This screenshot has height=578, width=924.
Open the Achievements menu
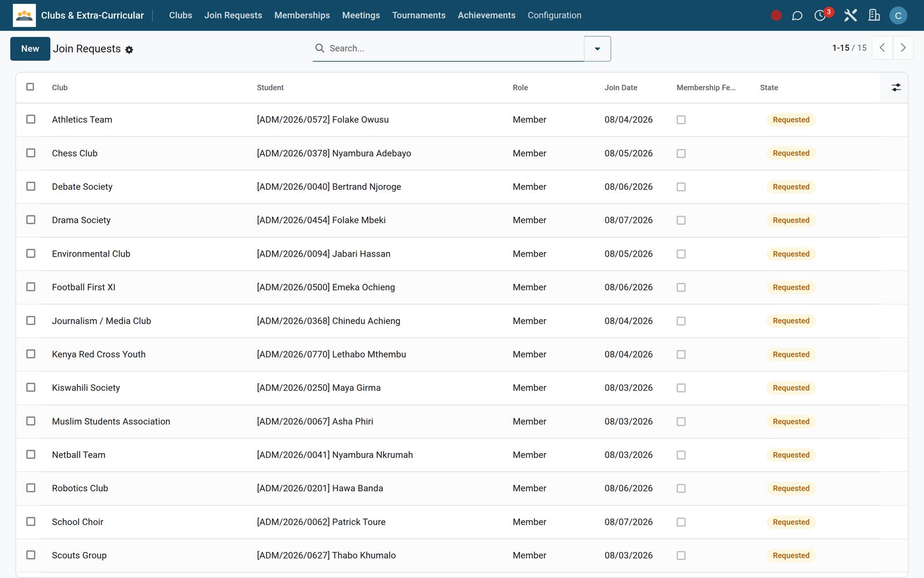click(486, 16)
